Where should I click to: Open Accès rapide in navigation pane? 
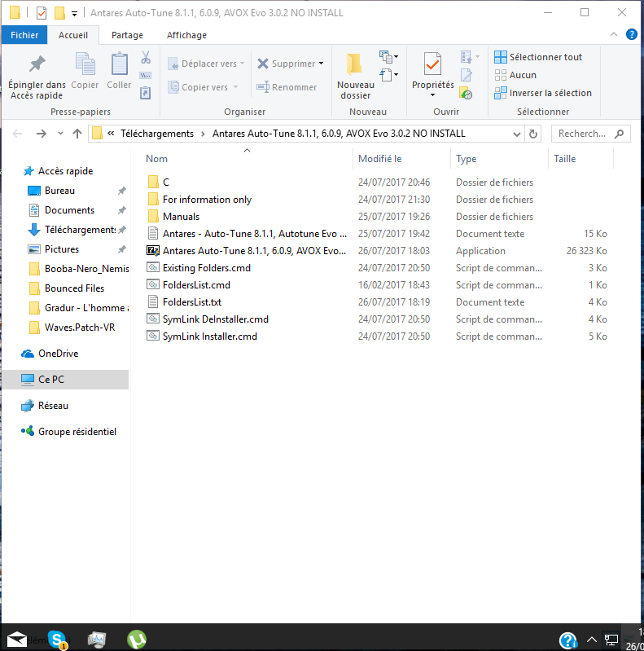pos(65,170)
